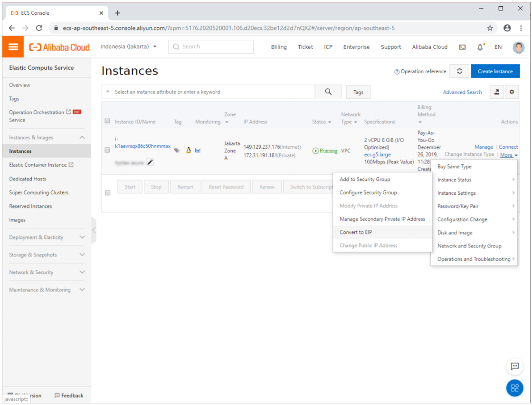Open the hamburger navigation menu

point(13,47)
